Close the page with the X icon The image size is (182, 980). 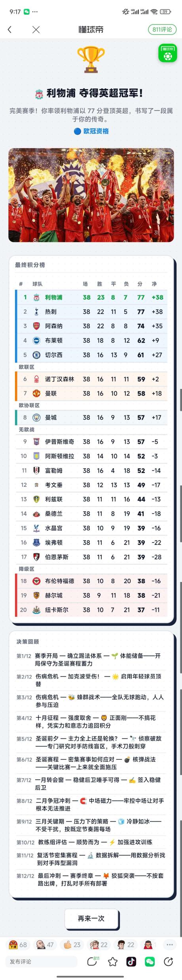[36, 30]
